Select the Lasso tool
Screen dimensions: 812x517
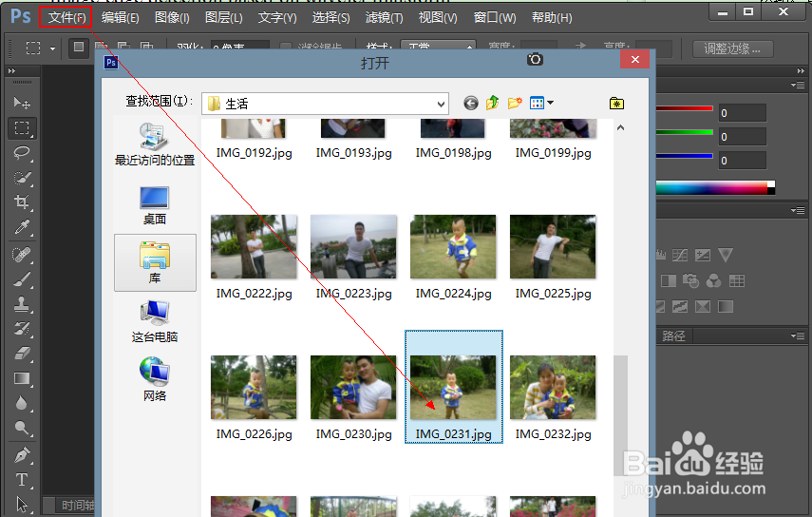[22, 153]
